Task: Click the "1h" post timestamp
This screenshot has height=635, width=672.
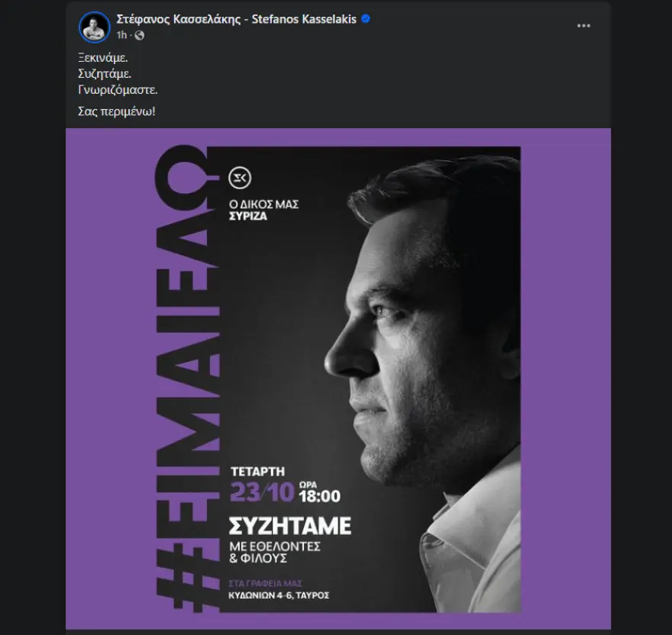Action: coord(122,35)
